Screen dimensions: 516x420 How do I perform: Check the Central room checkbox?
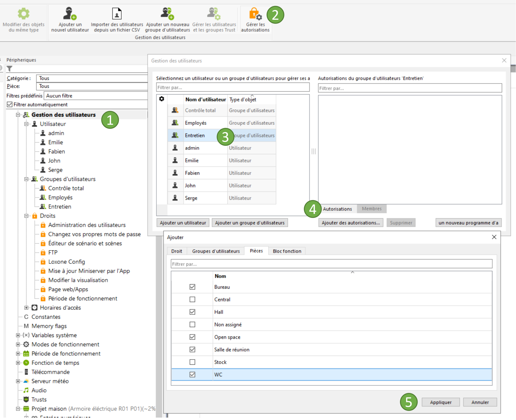[192, 299]
